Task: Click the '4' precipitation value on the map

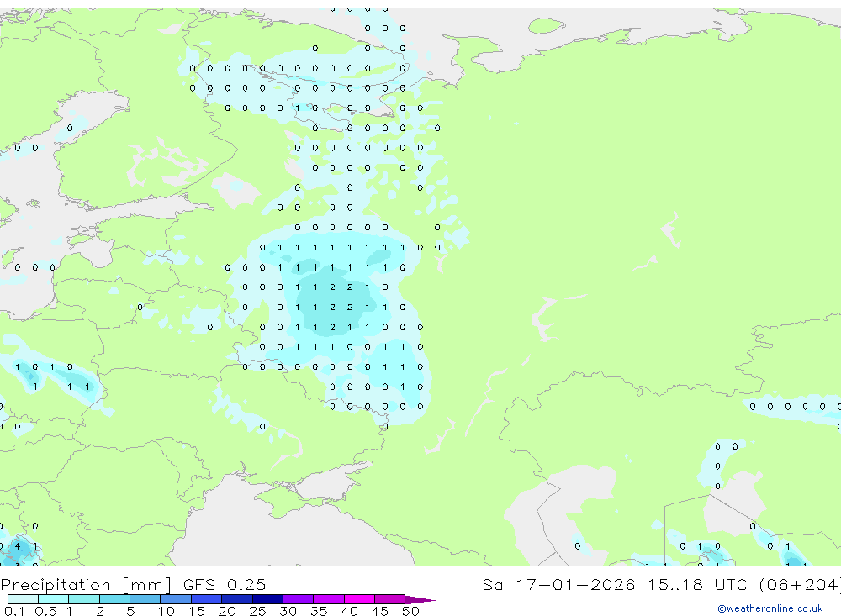Action: (18, 546)
